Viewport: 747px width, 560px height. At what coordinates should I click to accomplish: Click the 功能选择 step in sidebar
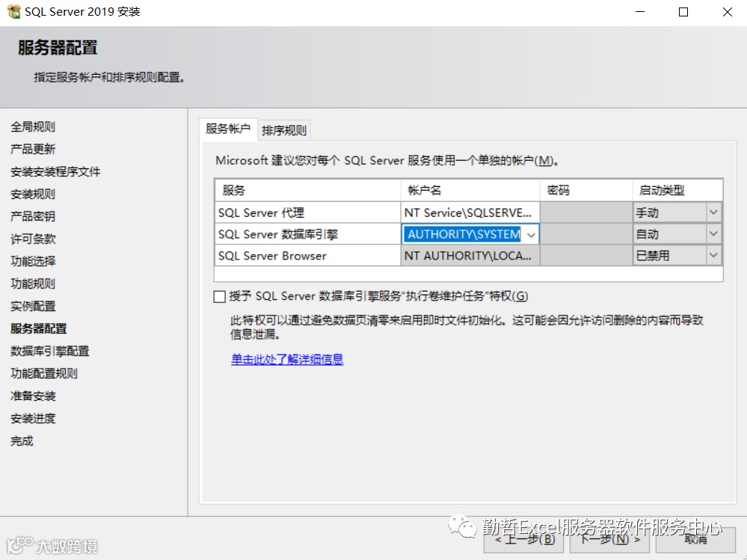33,261
